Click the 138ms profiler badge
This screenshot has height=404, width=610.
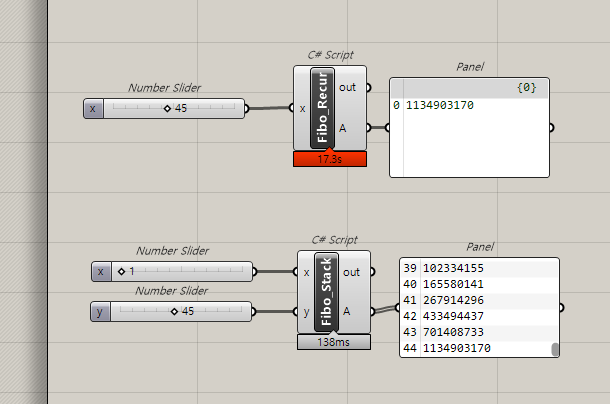334,342
